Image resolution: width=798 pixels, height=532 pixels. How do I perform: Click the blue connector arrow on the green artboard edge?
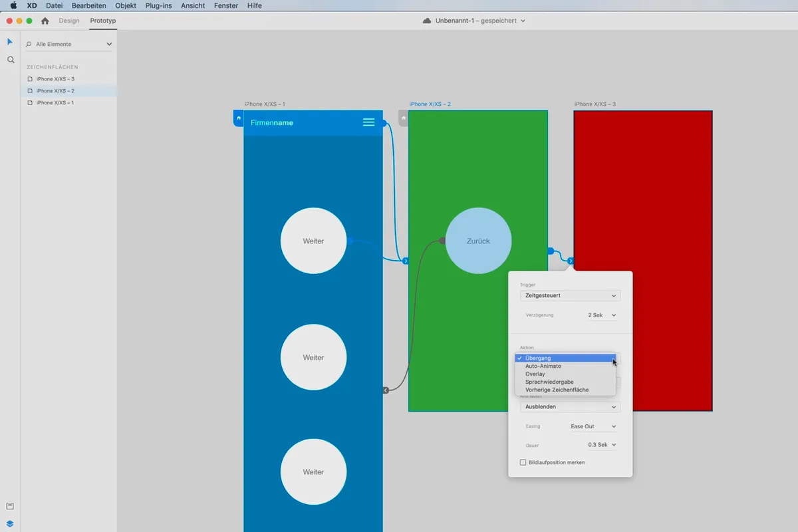click(x=406, y=261)
